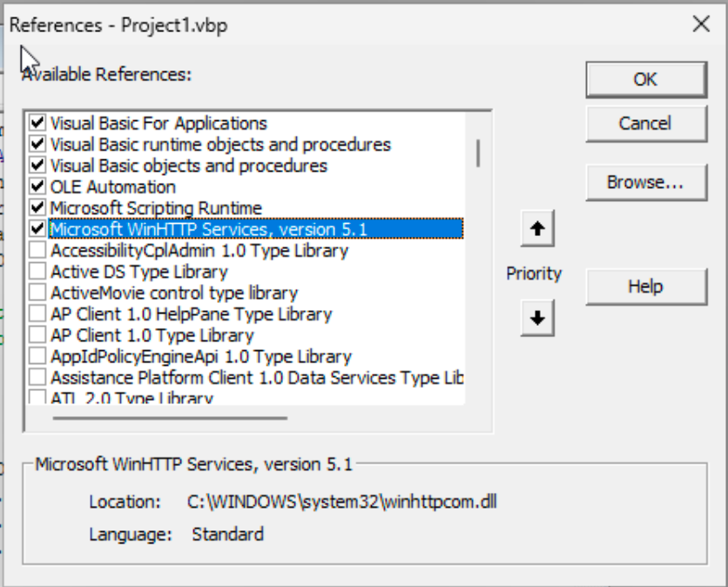Screen dimensions: 728x587
Task: Enable AccessibilityCplAdmin 1.0 Type Library checkbox
Action: [x=37, y=251]
